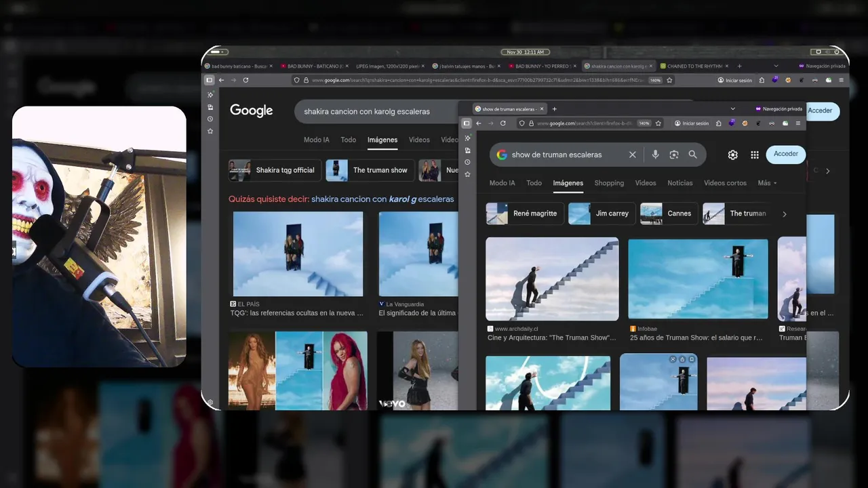This screenshot has width=868, height=488.
Task: Show more suggestion chips after The truman
Action: [785, 214]
